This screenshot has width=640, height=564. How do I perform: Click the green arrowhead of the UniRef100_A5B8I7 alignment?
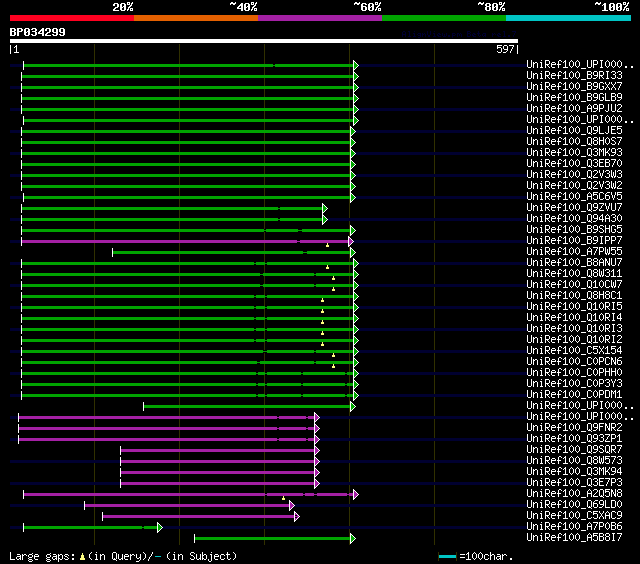coord(353,538)
